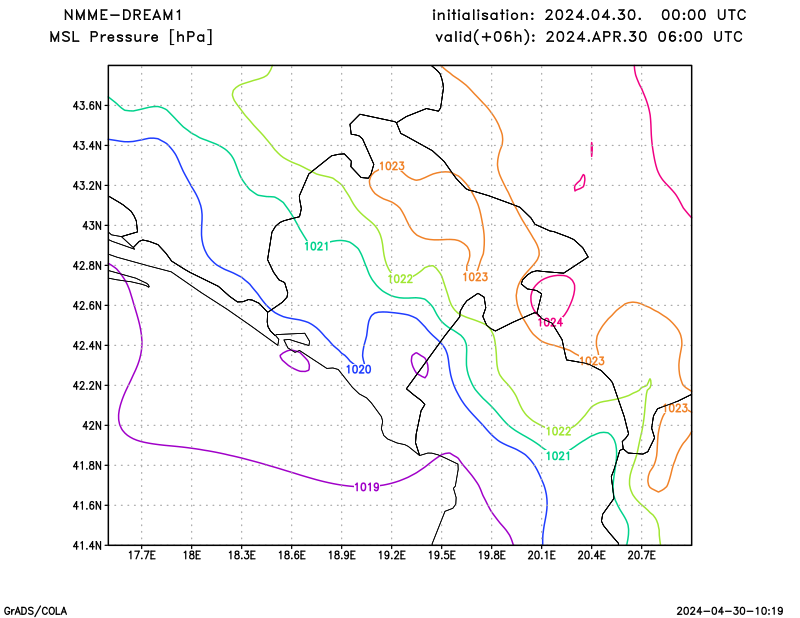Click the 42.8N latitude tick label
This screenshot has height=618, width=800.
click(x=87, y=265)
